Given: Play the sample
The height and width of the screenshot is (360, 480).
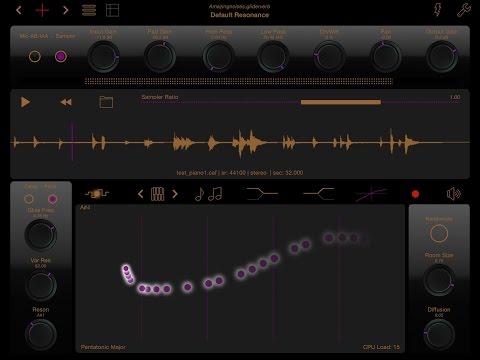Looking at the screenshot, I should click(25, 102).
